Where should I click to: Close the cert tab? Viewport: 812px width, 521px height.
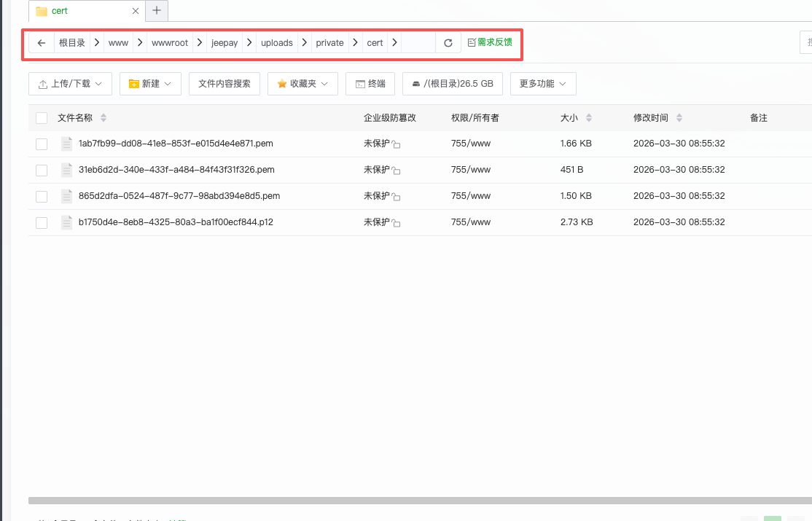[136, 11]
